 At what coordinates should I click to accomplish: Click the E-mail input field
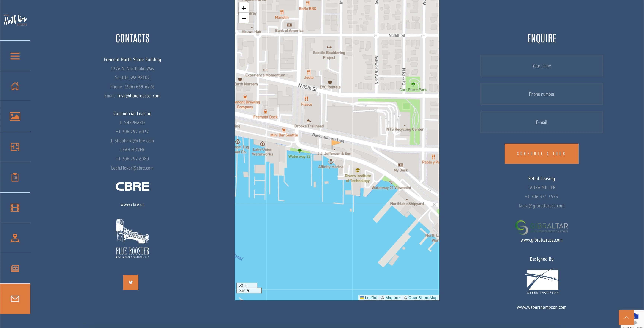tap(542, 122)
